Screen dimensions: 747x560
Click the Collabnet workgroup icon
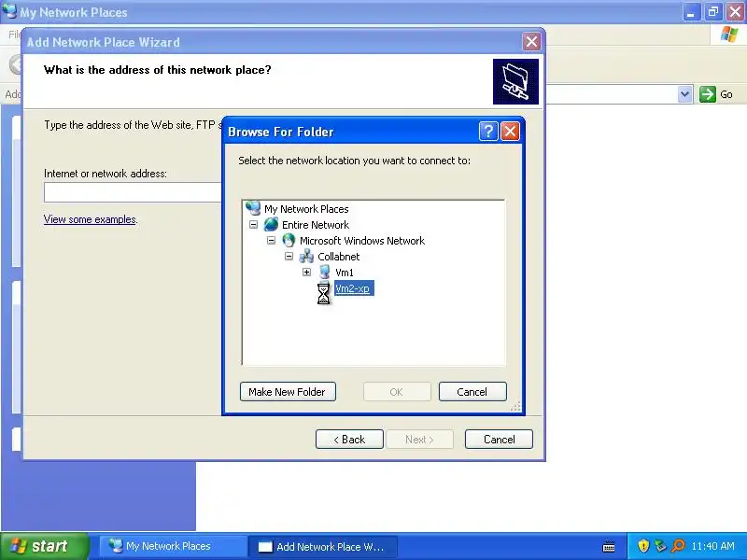pos(306,256)
